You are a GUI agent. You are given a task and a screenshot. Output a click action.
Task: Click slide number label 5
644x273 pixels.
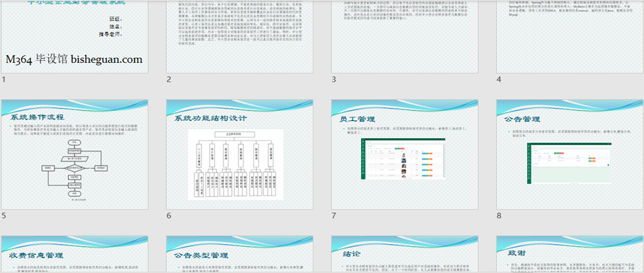(4, 216)
